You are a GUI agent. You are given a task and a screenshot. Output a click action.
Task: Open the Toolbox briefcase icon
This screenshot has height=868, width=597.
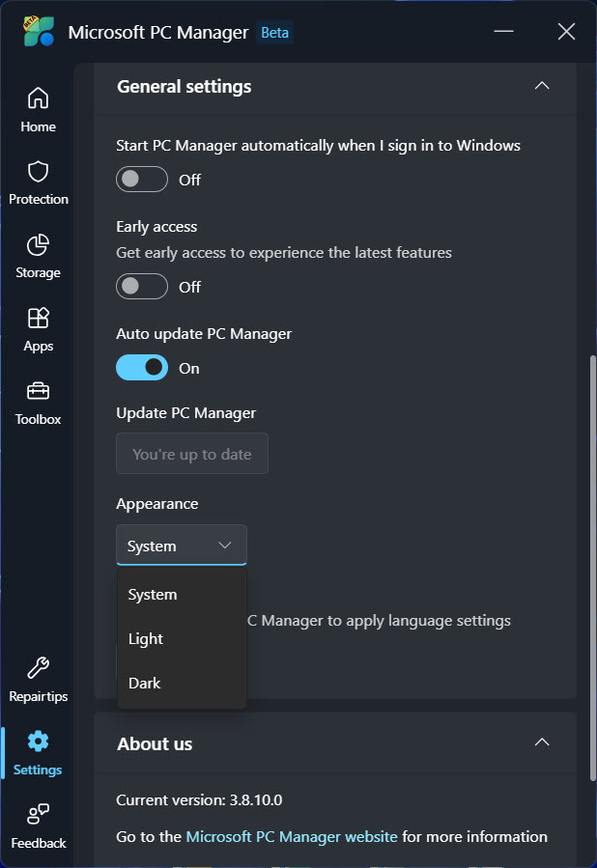[x=38, y=392]
